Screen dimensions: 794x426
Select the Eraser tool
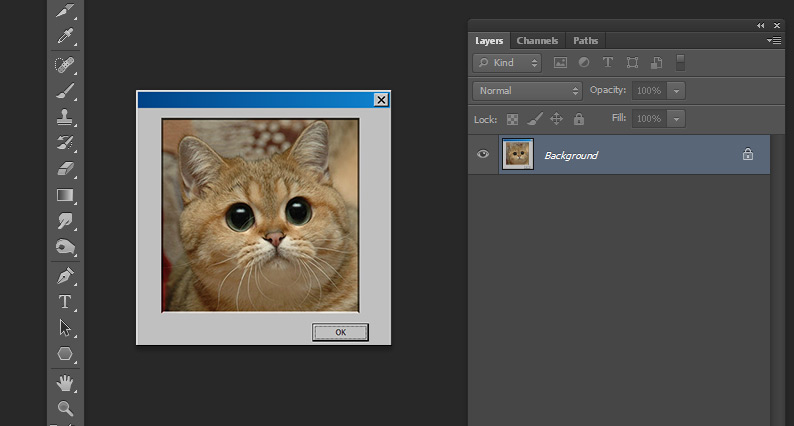[x=65, y=168]
